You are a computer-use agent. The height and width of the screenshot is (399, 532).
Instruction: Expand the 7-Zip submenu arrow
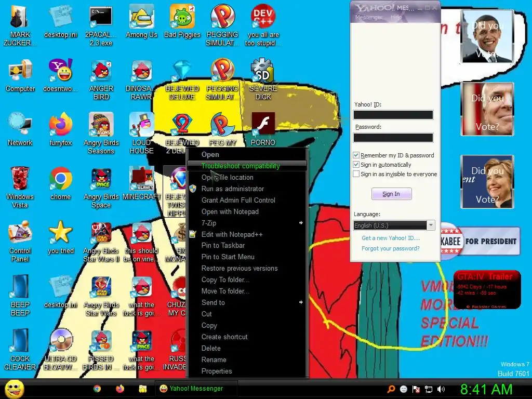click(301, 223)
